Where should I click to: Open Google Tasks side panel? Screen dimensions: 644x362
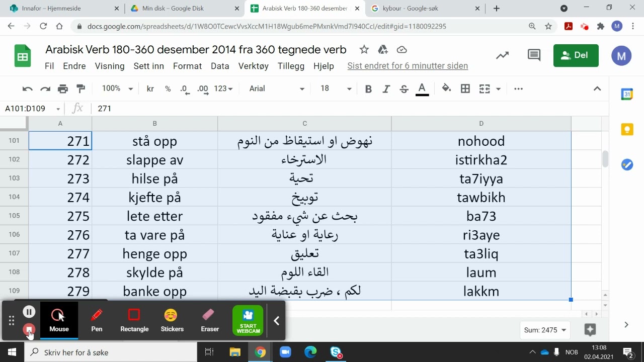(627, 164)
